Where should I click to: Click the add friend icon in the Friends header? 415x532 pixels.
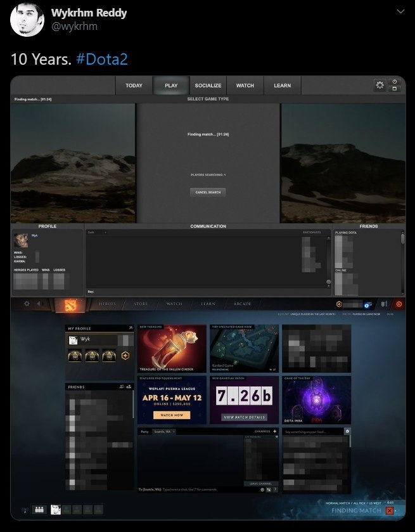[129, 386]
